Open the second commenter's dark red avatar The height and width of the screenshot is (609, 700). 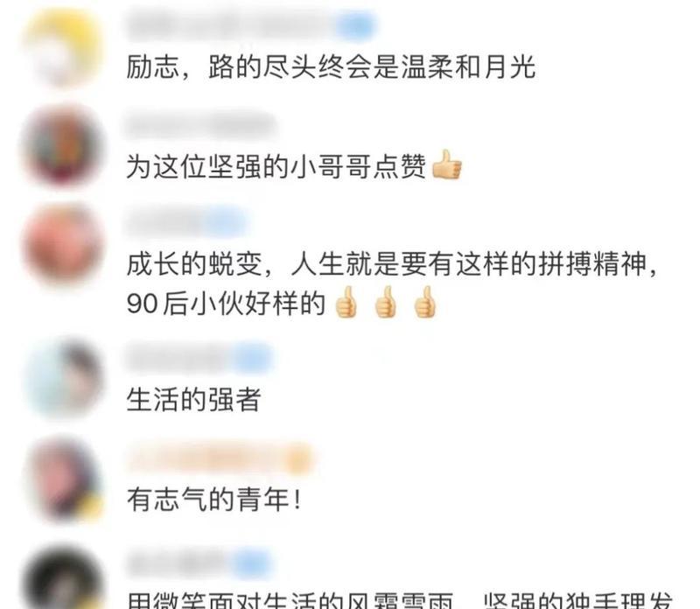pyautogui.click(x=62, y=146)
